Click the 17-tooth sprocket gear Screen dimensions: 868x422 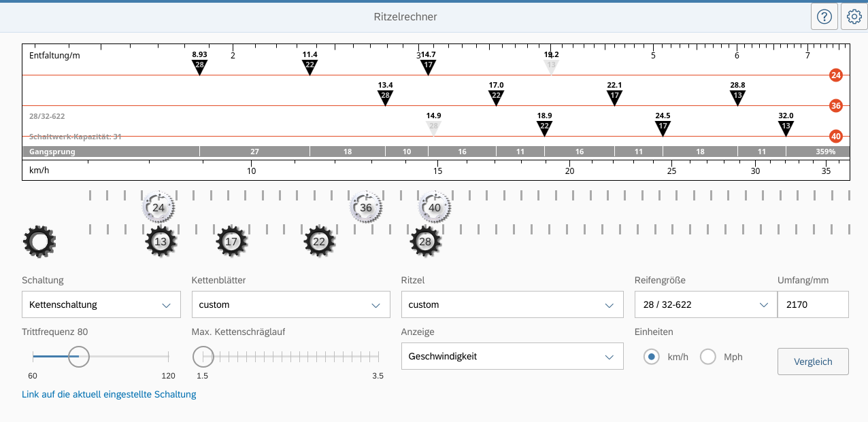[x=232, y=241]
